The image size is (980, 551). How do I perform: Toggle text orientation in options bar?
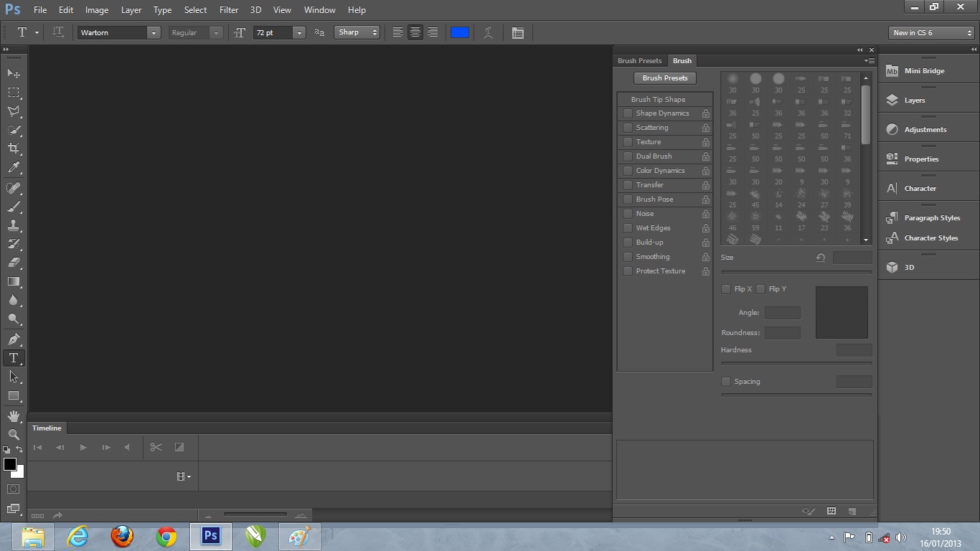[59, 32]
